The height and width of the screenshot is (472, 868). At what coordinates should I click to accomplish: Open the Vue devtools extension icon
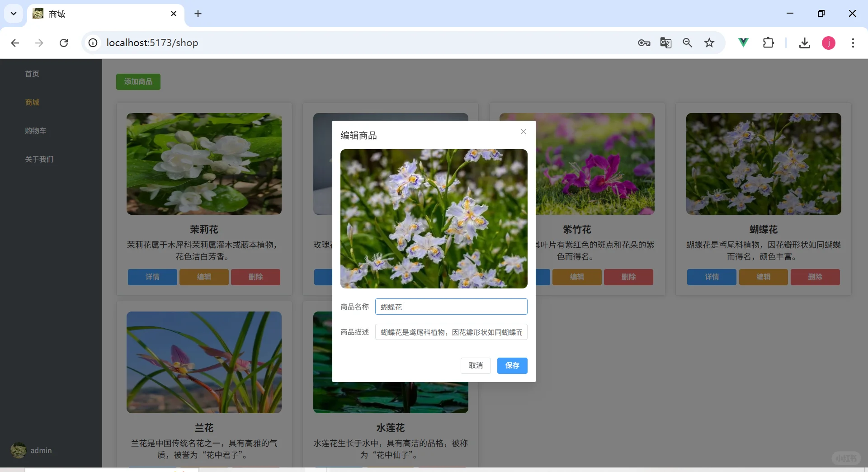click(x=744, y=42)
